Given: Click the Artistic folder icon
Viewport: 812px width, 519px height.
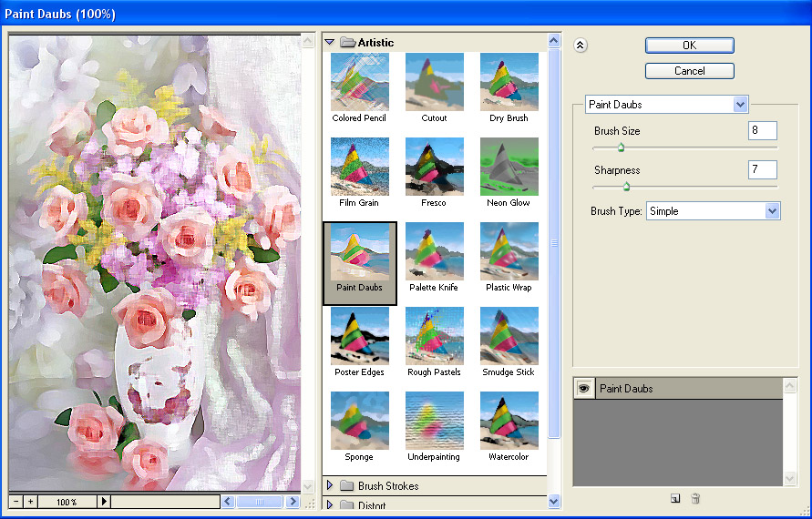Looking at the screenshot, I should (x=348, y=42).
